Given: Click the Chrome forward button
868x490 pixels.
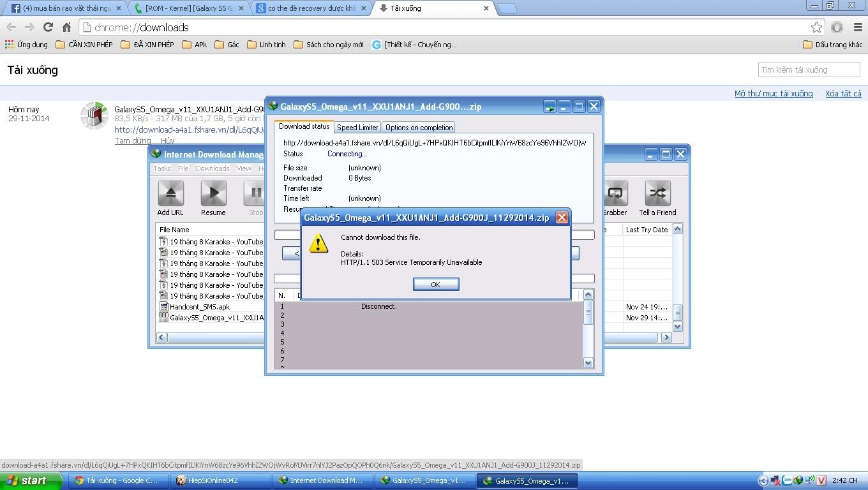Looking at the screenshot, I should pyautogui.click(x=29, y=27).
